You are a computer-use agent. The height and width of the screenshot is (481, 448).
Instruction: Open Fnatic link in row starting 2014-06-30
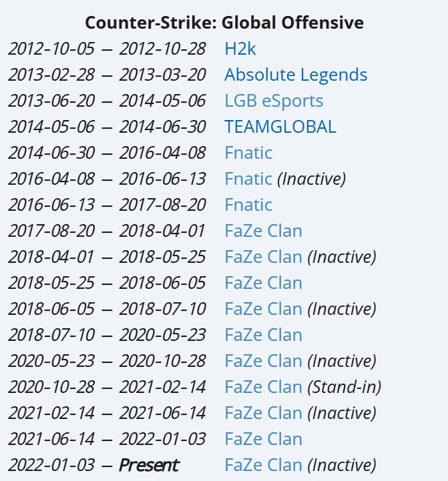pyautogui.click(x=248, y=153)
